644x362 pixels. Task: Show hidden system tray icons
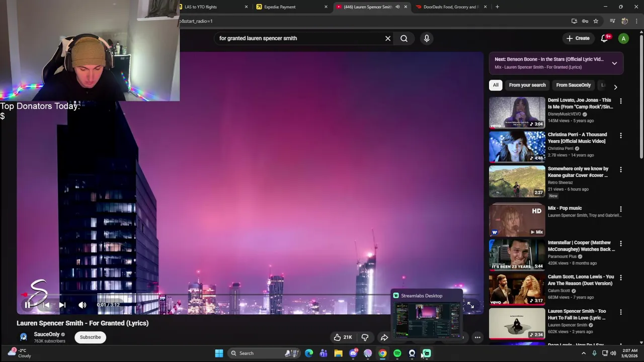[584, 353]
